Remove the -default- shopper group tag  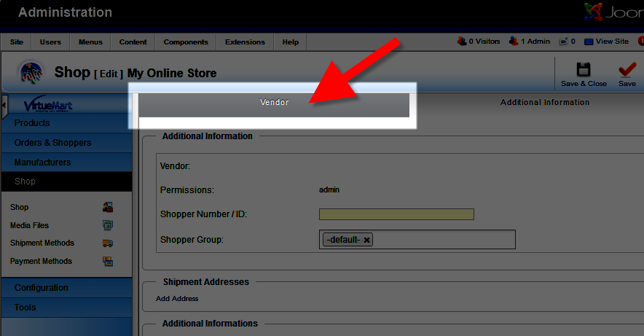tap(367, 240)
